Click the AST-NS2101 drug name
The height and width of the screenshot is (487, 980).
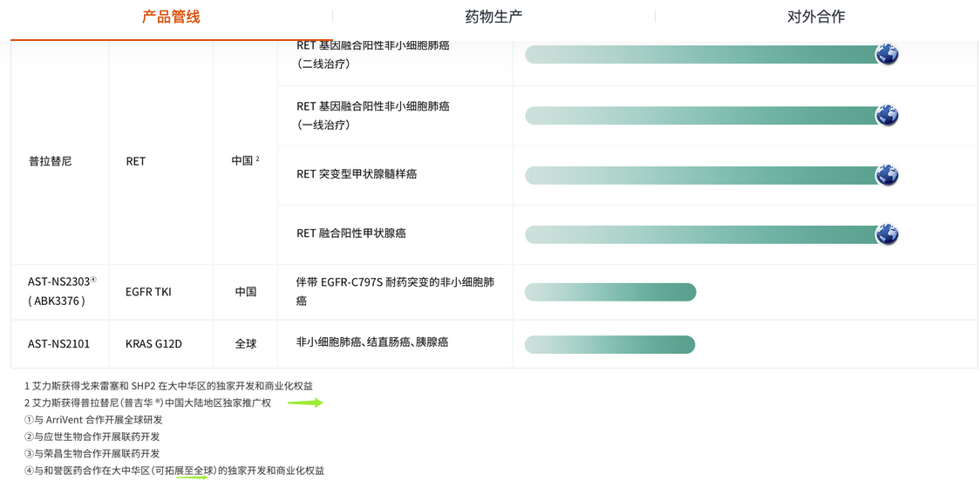(x=58, y=344)
